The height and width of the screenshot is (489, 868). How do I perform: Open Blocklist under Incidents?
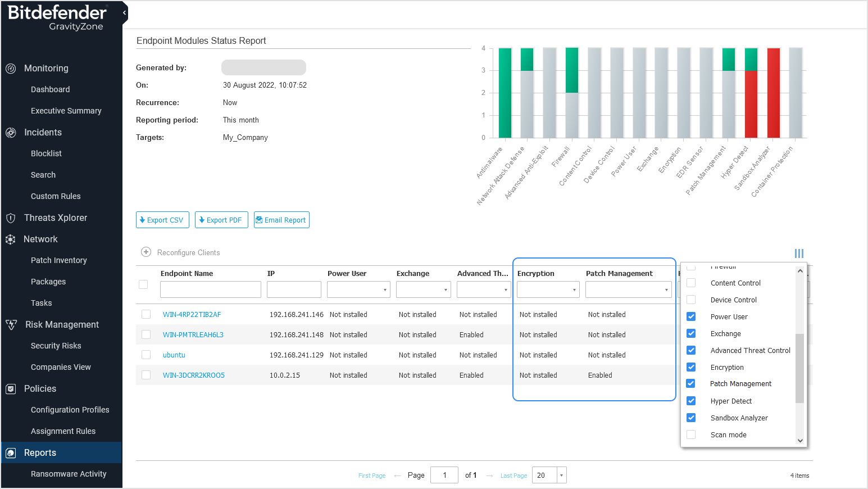click(46, 153)
